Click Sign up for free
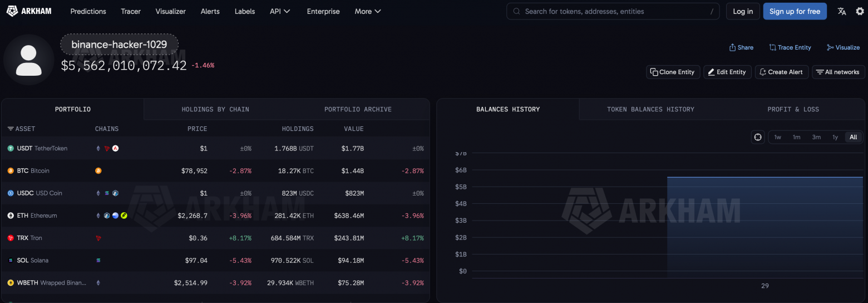 pyautogui.click(x=795, y=11)
